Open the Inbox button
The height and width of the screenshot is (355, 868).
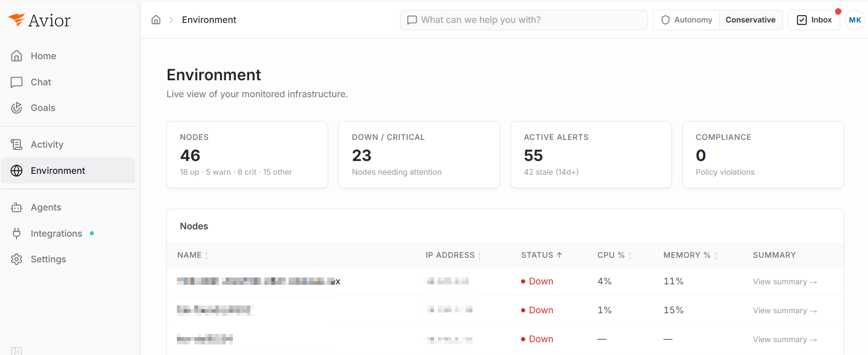click(x=814, y=20)
